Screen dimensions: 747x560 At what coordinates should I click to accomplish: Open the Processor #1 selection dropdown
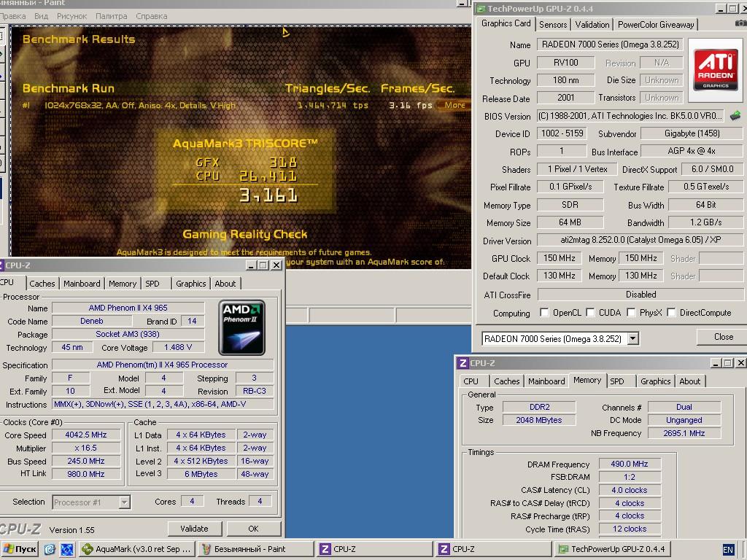124,502
